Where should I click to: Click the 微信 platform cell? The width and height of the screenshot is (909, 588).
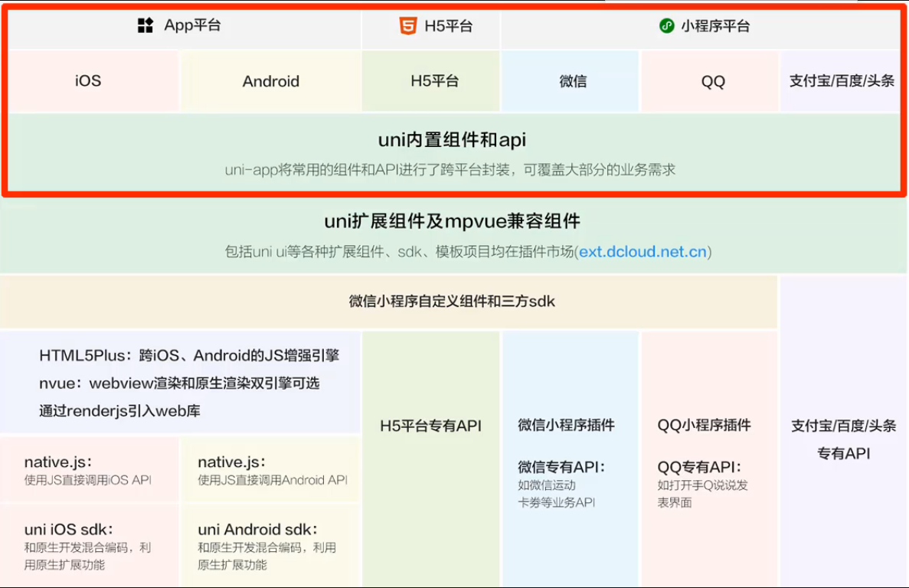[571, 81]
